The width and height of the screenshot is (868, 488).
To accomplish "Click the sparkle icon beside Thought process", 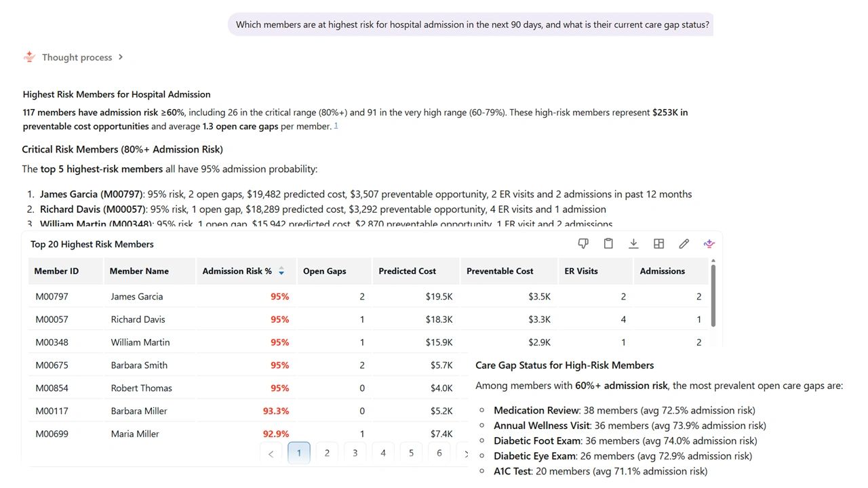I will [29, 57].
